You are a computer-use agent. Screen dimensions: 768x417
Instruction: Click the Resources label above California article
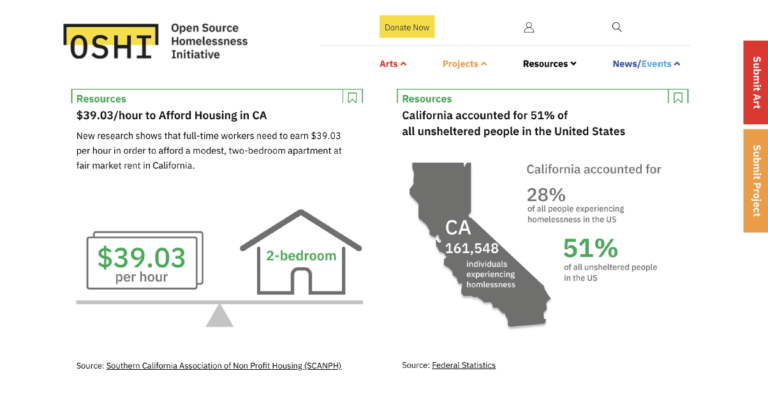click(427, 99)
